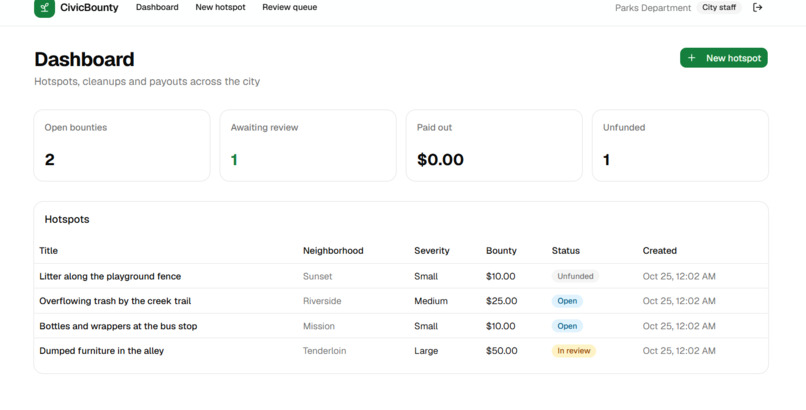The image size is (806, 410).
Task: Click the Sunset neighborhood cell
Action: 317,276
